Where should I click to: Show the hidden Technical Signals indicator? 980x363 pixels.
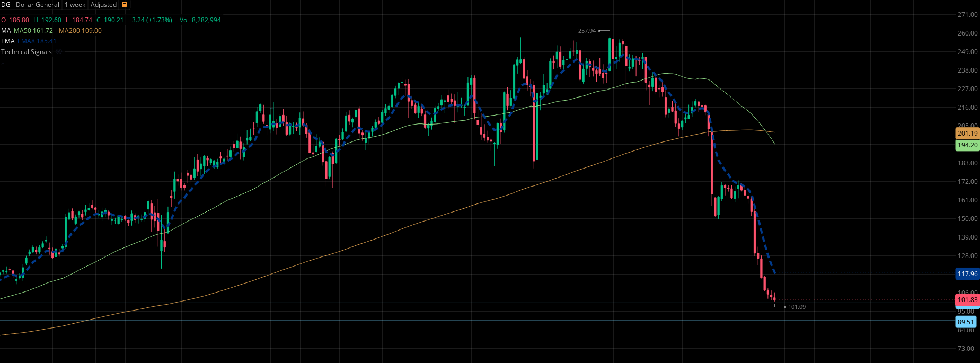[59, 52]
